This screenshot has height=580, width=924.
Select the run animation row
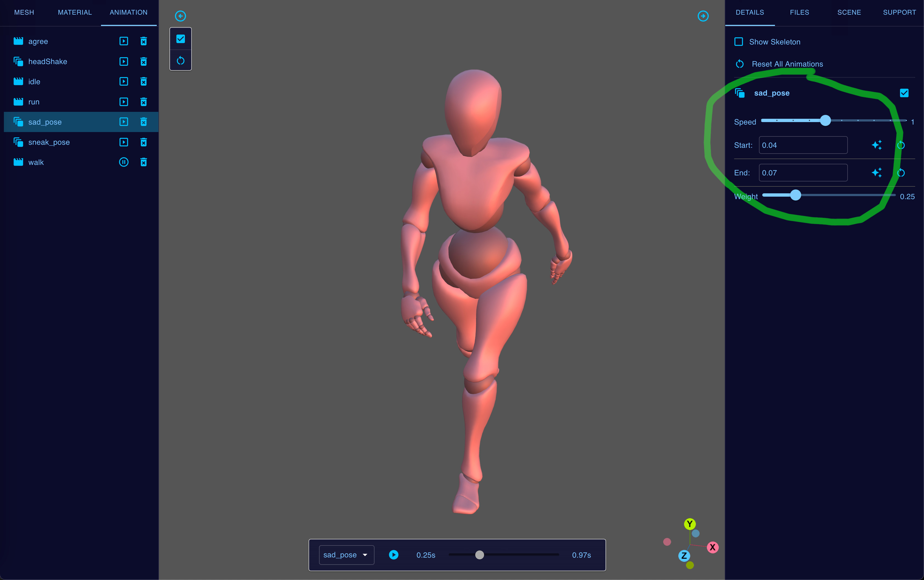tap(81, 102)
